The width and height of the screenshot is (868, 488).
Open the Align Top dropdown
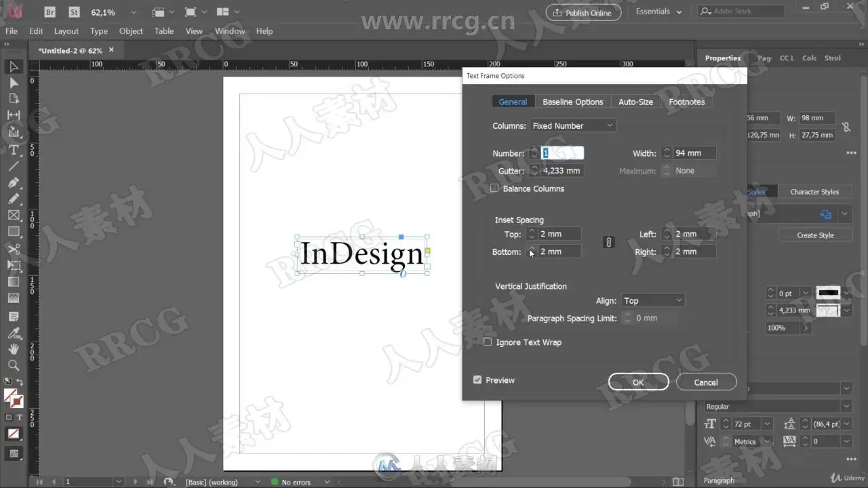click(652, 300)
